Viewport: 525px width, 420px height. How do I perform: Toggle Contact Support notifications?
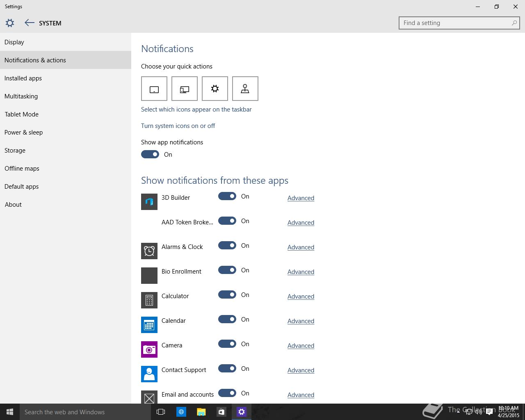227,368
